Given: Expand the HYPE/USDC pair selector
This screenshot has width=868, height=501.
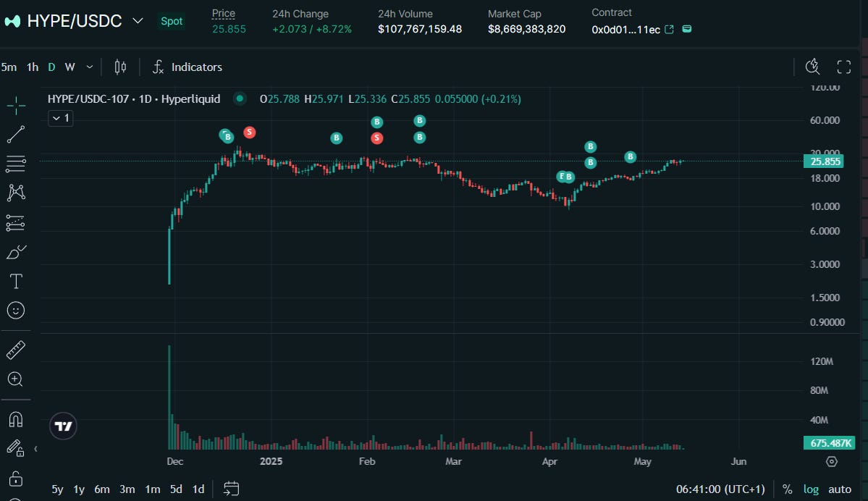Looking at the screenshot, I should click(138, 21).
